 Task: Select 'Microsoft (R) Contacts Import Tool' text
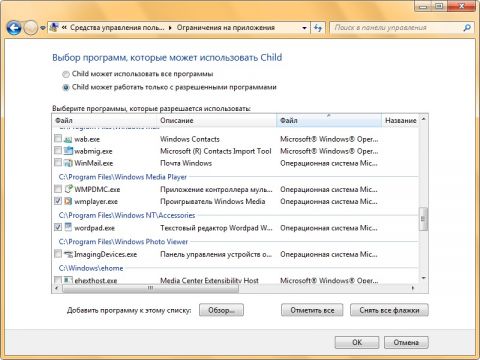tap(216, 151)
